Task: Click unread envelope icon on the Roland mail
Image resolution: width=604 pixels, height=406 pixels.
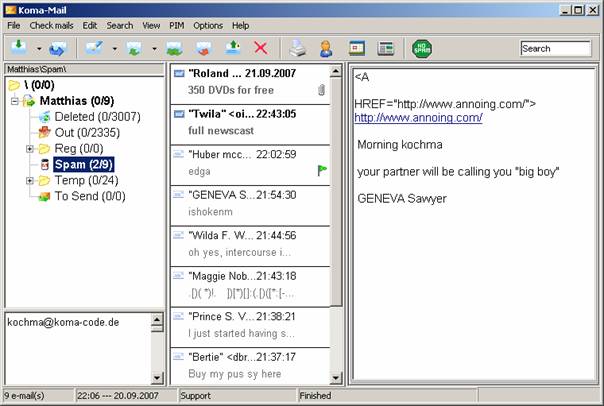Action: [x=179, y=73]
